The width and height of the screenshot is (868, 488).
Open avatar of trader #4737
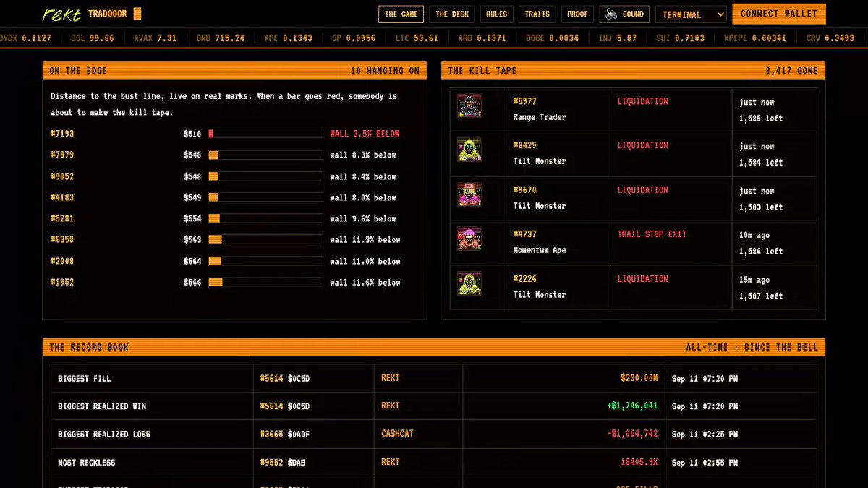[x=469, y=239]
